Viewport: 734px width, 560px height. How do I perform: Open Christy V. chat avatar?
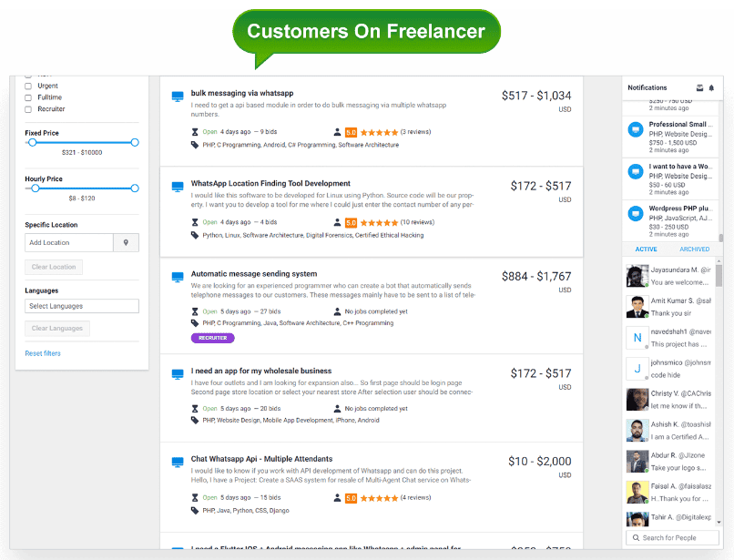pyautogui.click(x=637, y=400)
